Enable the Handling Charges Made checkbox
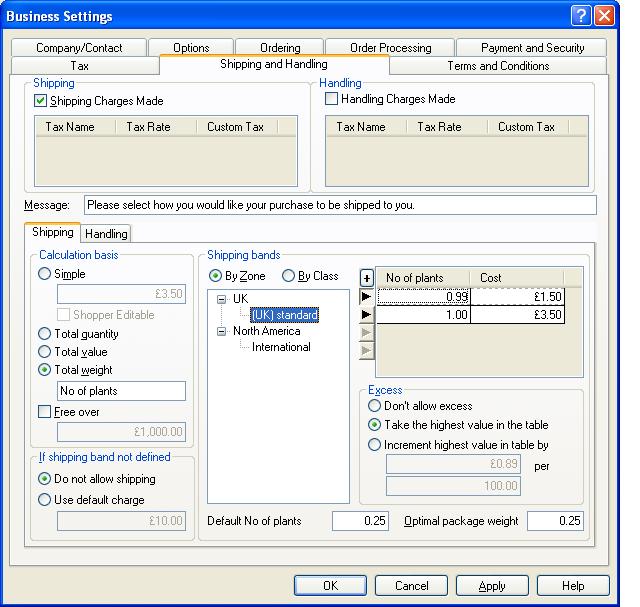Image resolution: width=640 pixels, height=607 pixels. 332,100
